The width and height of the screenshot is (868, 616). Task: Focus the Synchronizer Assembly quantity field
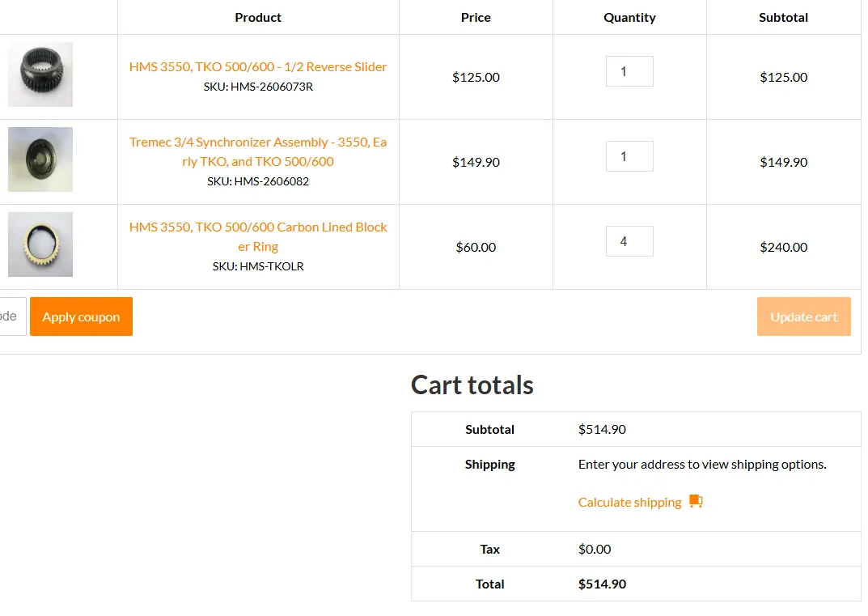pyautogui.click(x=629, y=156)
